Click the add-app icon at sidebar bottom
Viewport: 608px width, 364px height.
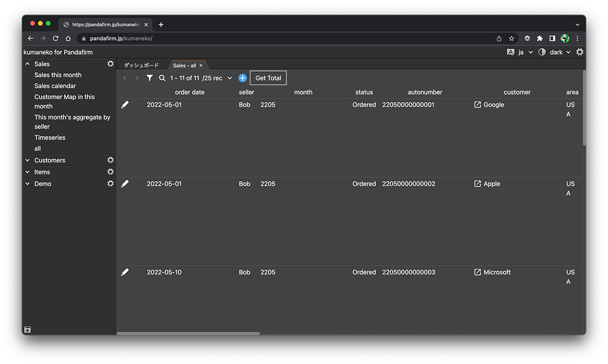28,330
